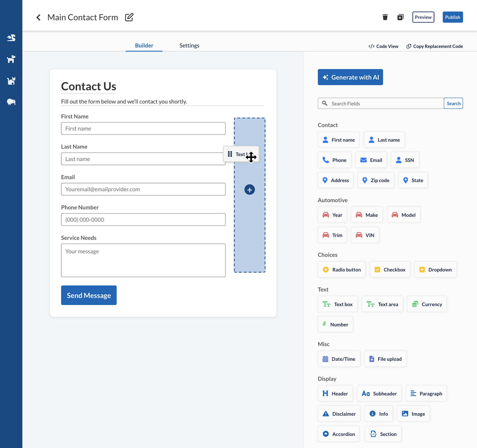477x448 pixels.
Task: Select the Builder tab
Action: click(144, 45)
